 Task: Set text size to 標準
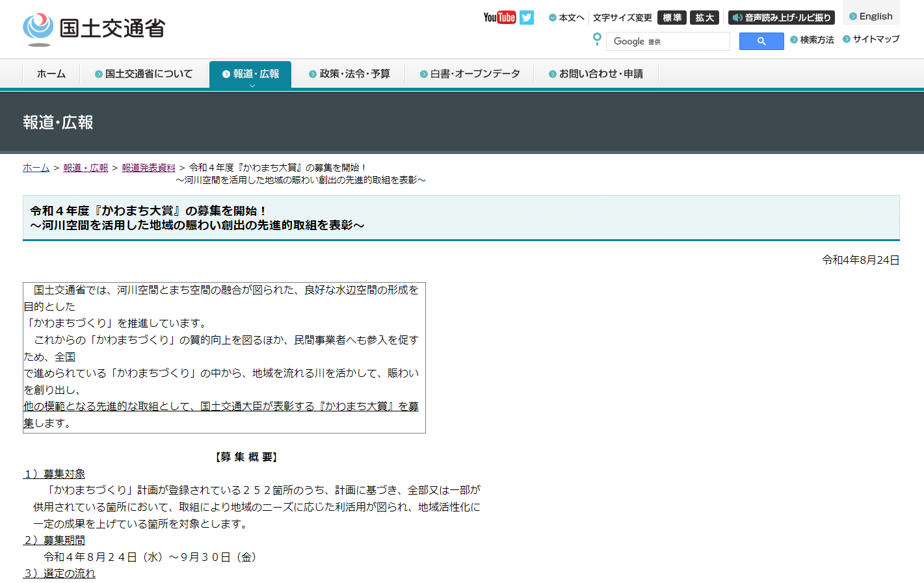point(672,18)
